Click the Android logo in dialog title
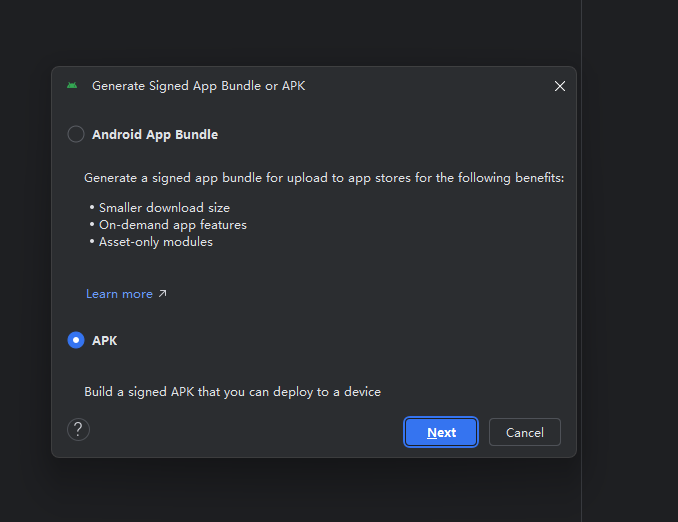 [x=72, y=86]
